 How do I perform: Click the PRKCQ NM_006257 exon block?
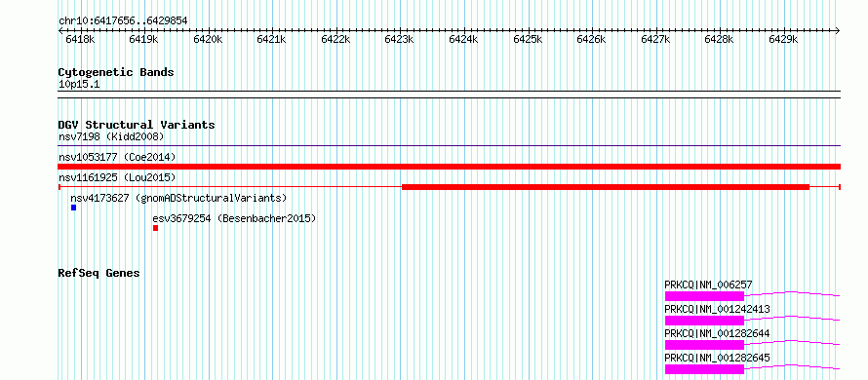click(x=704, y=296)
